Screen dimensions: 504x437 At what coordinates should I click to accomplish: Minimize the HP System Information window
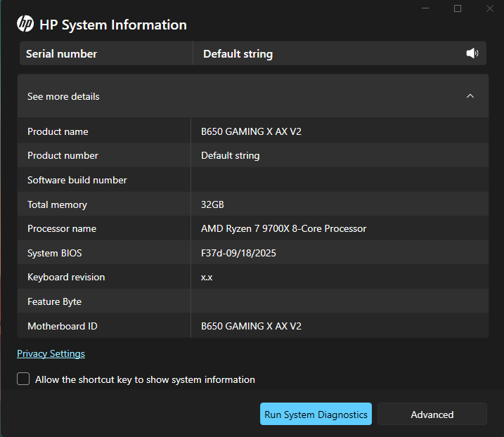coord(425,8)
